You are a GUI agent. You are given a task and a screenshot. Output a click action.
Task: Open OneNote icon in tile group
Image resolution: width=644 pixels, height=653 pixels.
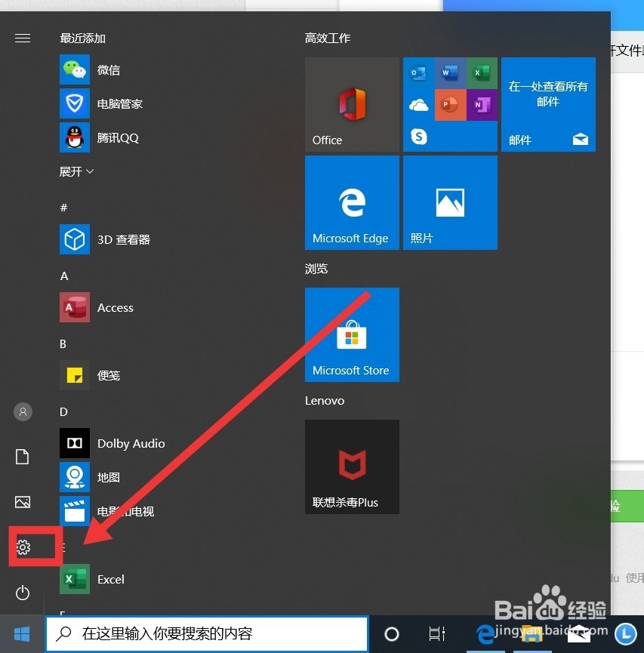[482, 105]
